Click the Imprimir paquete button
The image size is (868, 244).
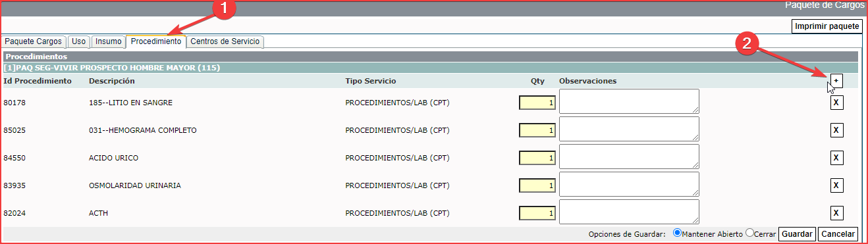click(x=827, y=26)
